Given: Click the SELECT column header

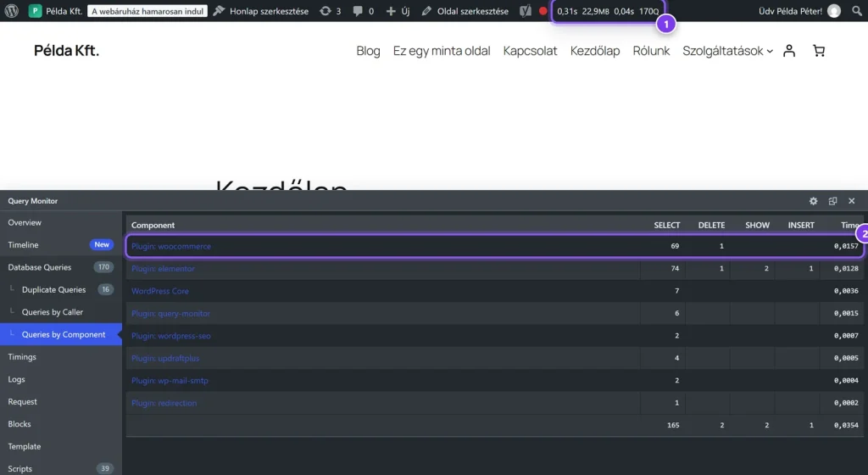Looking at the screenshot, I should 666,226.
